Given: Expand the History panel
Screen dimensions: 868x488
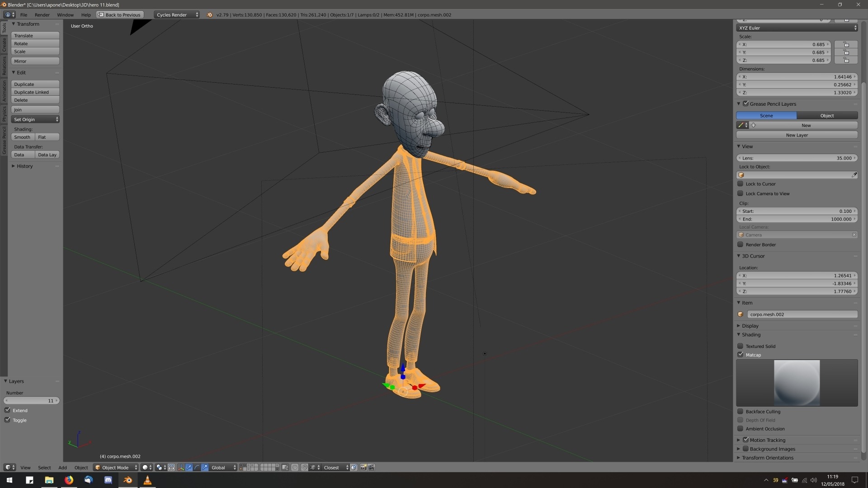Looking at the screenshot, I should (24, 166).
